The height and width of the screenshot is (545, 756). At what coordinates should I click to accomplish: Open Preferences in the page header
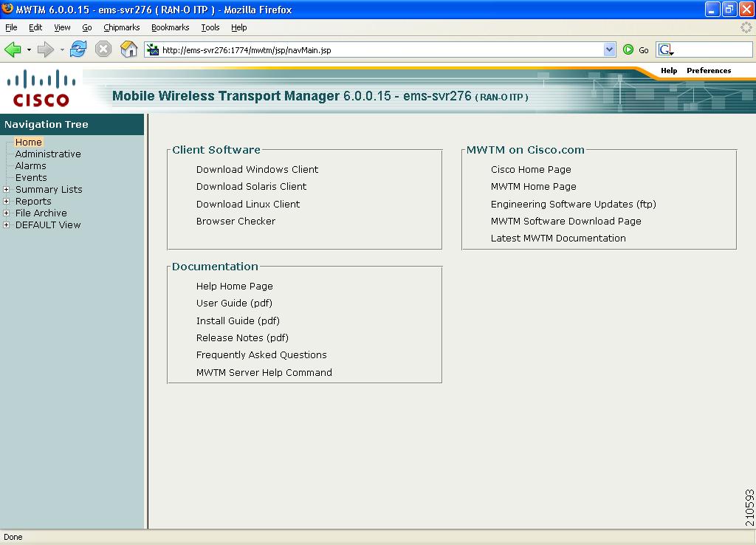click(x=709, y=70)
